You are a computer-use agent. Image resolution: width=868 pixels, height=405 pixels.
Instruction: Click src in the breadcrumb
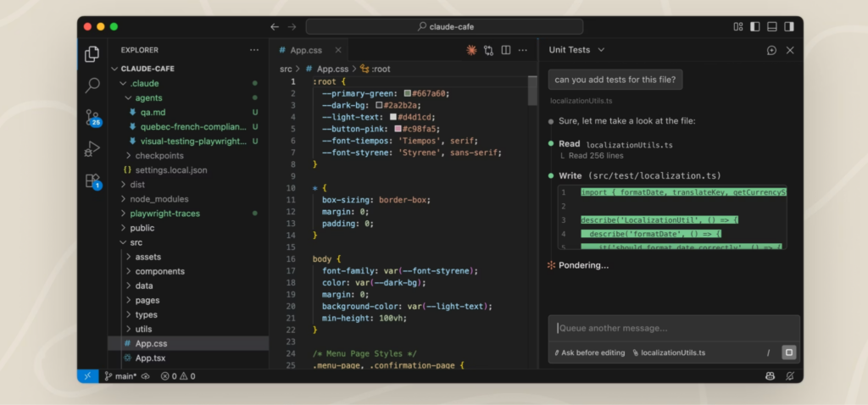(x=286, y=69)
